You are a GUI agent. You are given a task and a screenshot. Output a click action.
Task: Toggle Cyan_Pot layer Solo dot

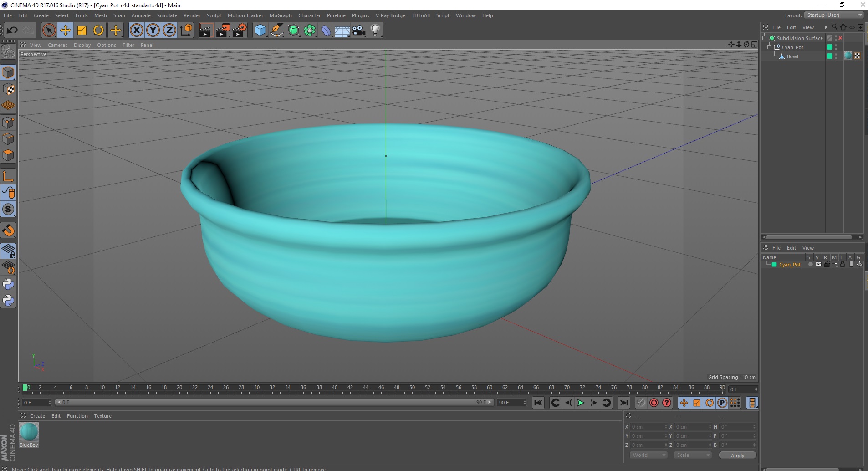[810, 264]
